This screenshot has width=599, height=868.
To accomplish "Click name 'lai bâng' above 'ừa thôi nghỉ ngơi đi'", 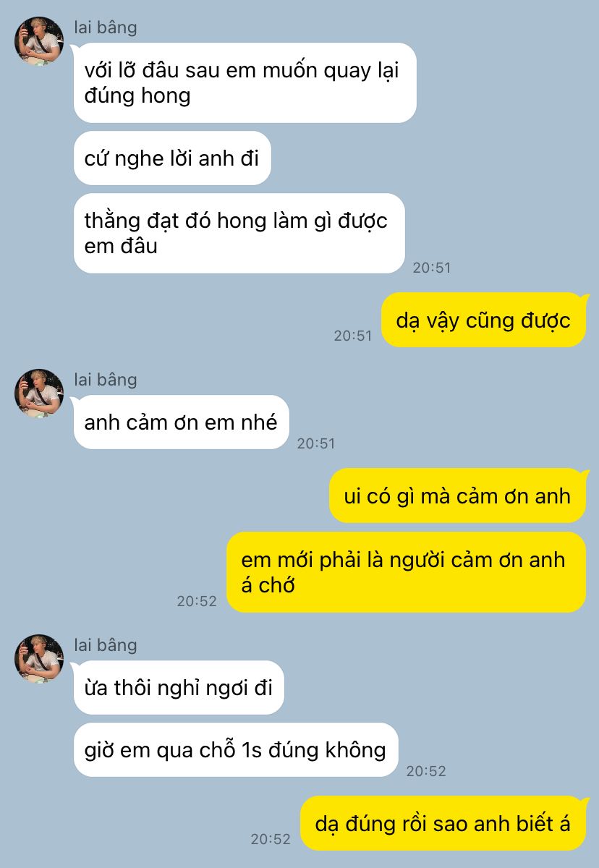I will tap(106, 645).
